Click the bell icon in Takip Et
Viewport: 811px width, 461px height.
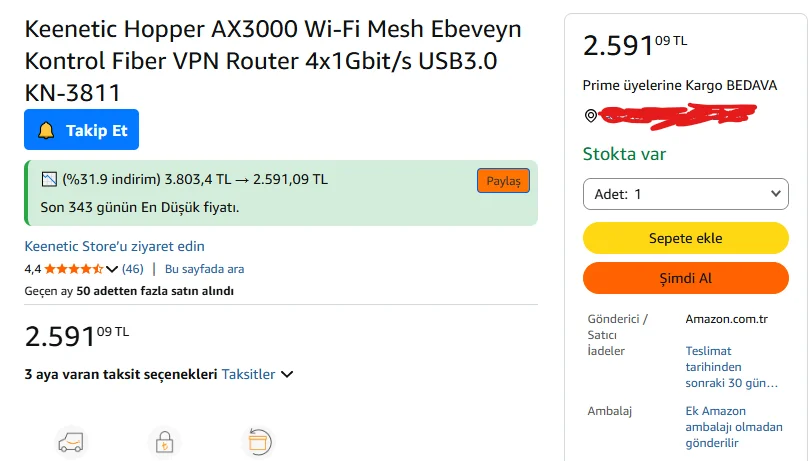[x=46, y=131]
